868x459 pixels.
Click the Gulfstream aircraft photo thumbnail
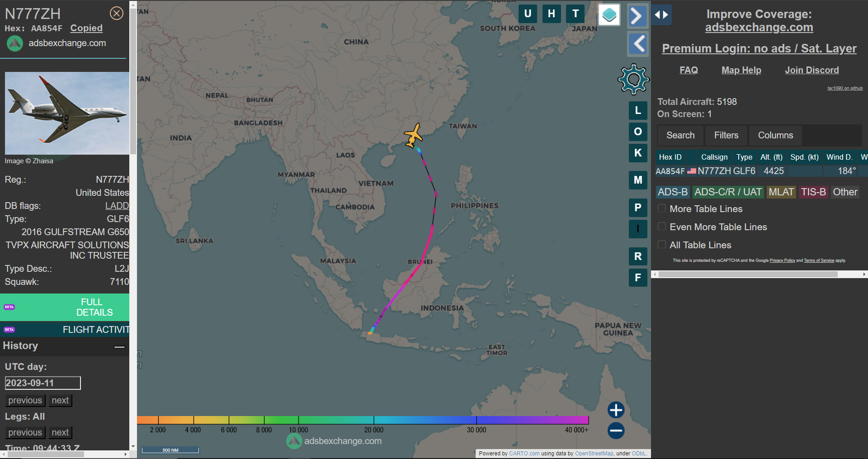pos(67,113)
